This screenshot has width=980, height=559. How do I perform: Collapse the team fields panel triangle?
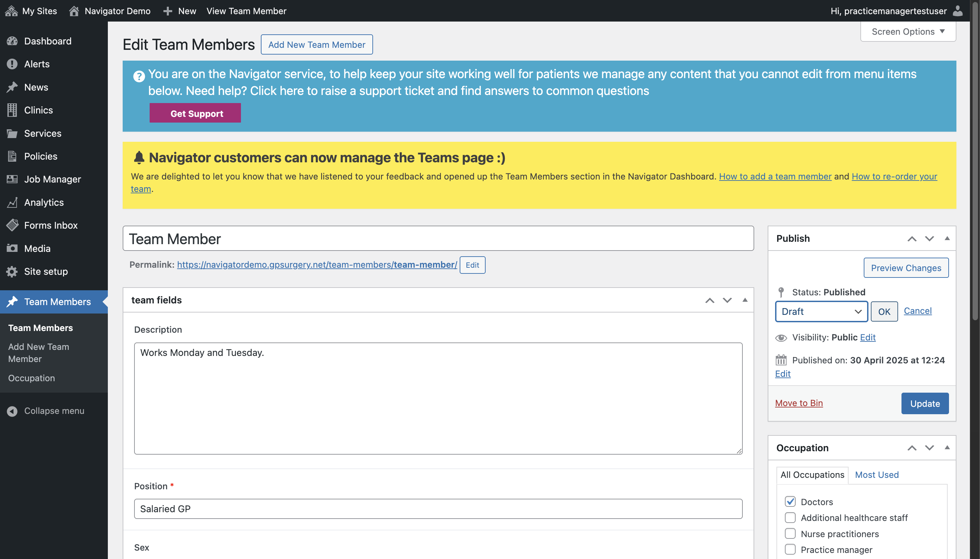point(745,300)
